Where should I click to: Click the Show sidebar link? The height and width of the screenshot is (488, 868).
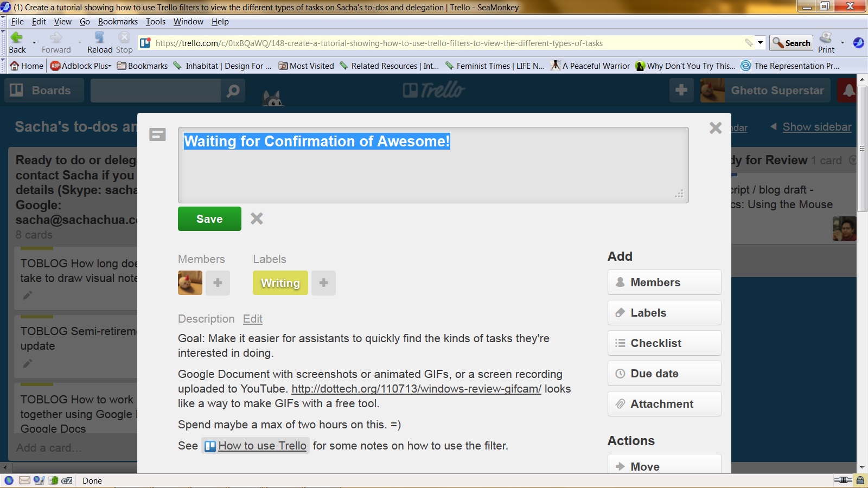click(817, 127)
